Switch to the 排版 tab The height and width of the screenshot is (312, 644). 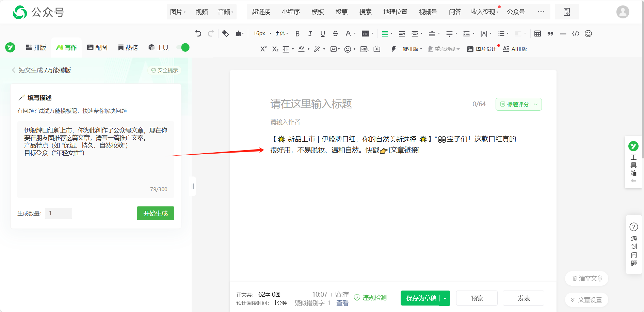pos(36,47)
